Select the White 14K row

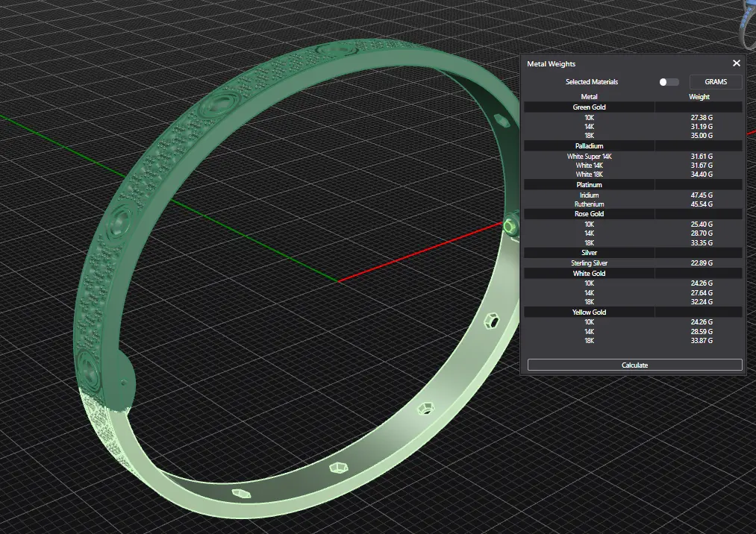coord(633,166)
